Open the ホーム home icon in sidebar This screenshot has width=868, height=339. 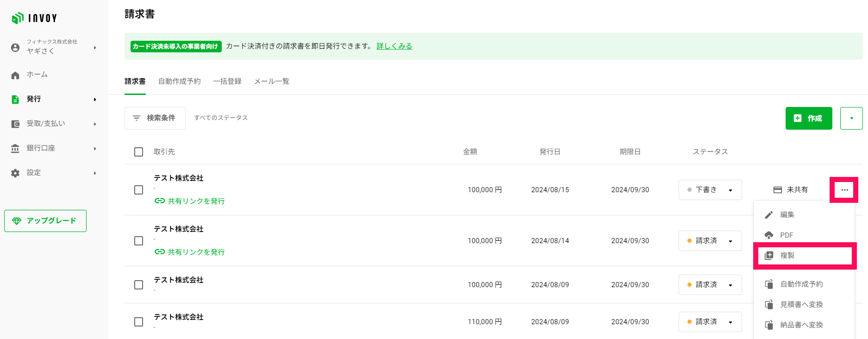[x=15, y=75]
